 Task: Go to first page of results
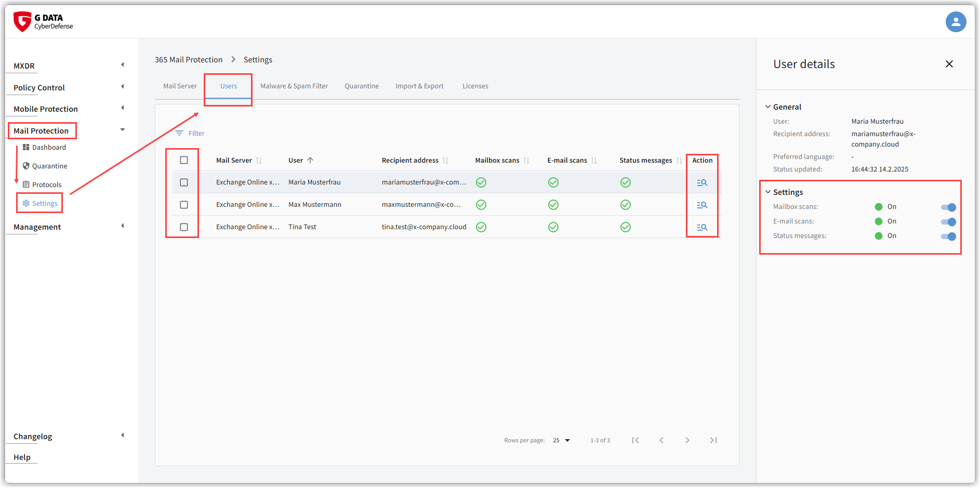coord(635,440)
